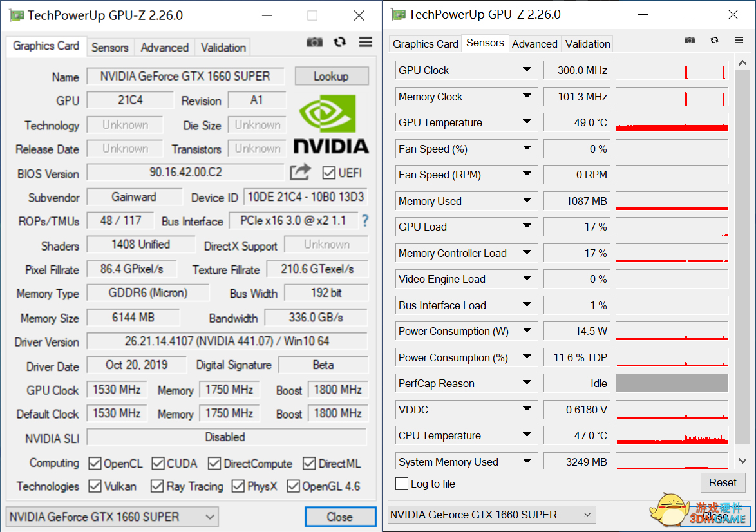
Task: Open the VDDC sensor dropdown
Action: [527, 408]
